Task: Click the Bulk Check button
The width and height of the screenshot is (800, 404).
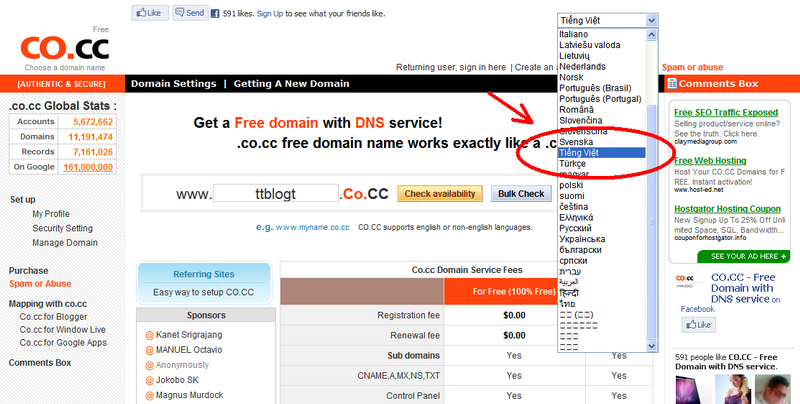Action: click(x=521, y=193)
